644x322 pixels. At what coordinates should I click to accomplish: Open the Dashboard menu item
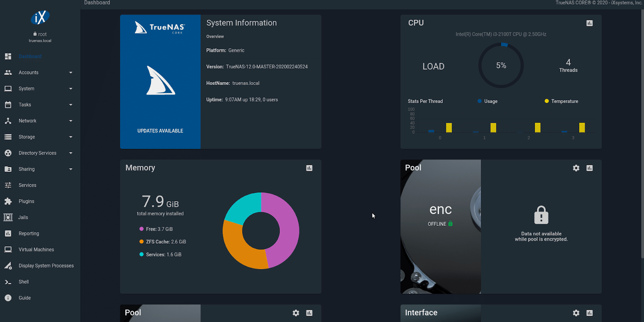tap(40, 56)
